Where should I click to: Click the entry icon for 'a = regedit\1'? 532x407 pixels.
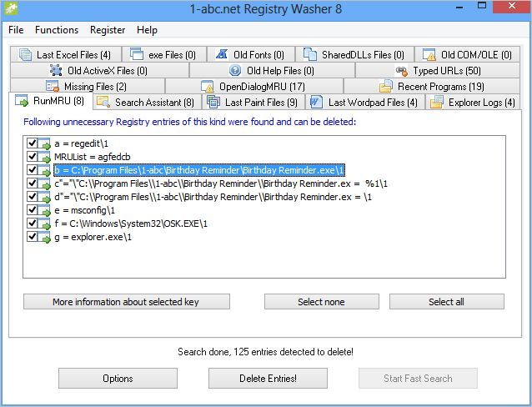pos(44,144)
